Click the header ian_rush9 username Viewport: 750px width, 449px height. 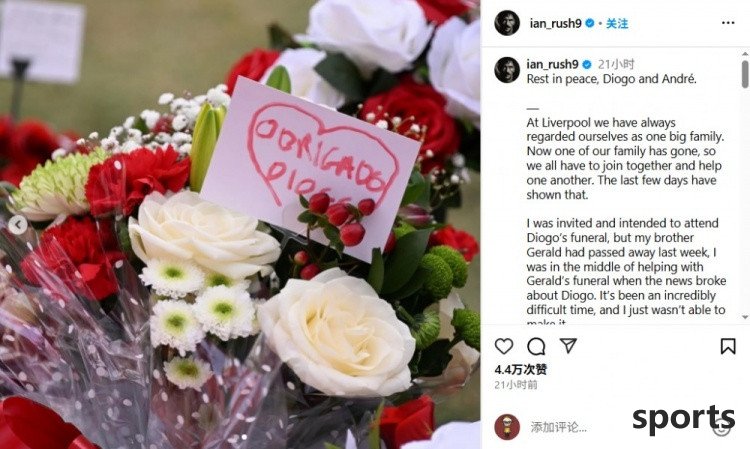(555, 23)
